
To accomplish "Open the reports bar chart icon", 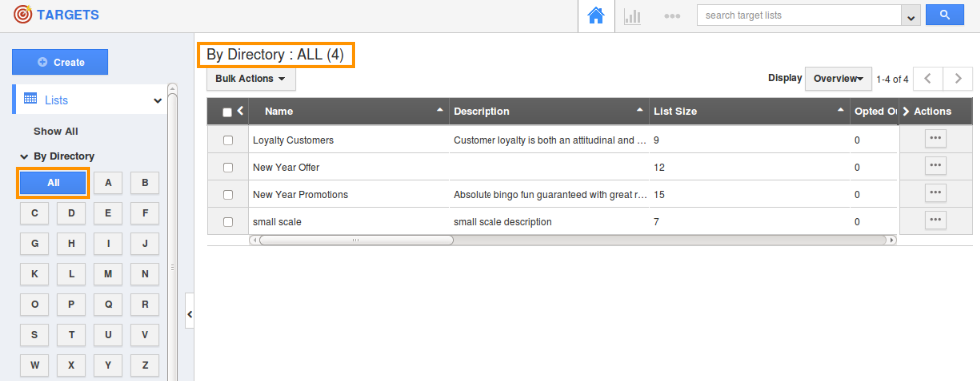I will click(632, 16).
